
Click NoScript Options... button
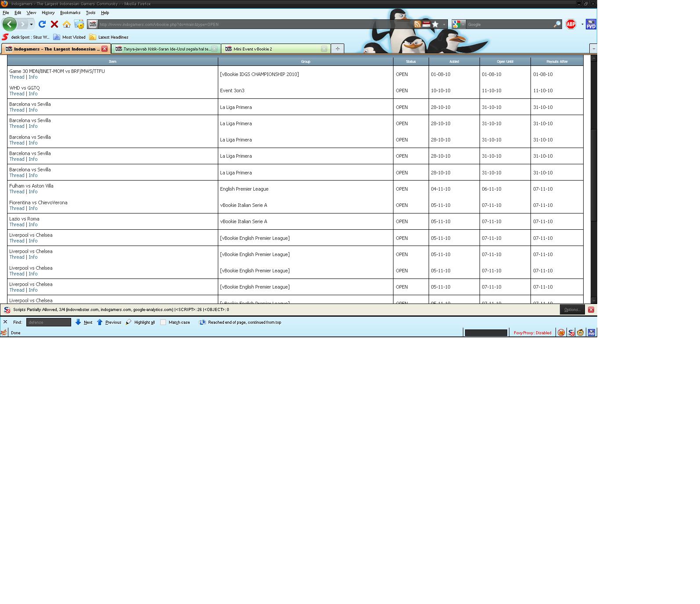(x=572, y=310)
